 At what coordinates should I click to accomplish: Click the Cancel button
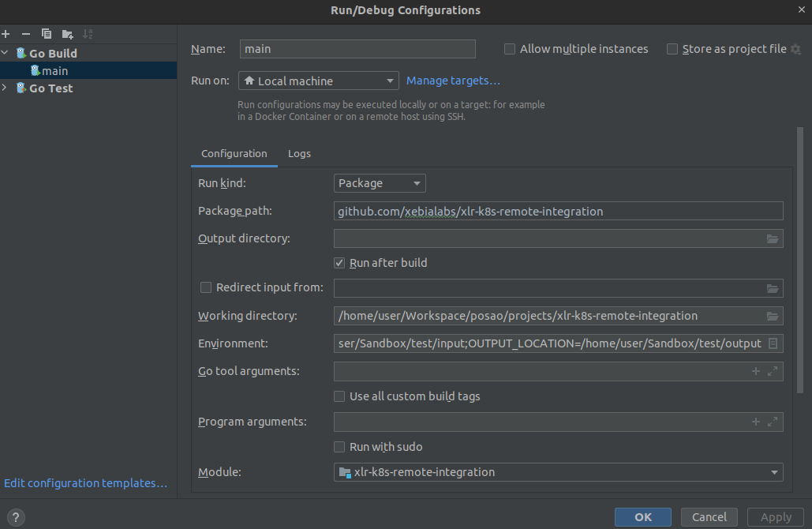[x=709, y=517]
